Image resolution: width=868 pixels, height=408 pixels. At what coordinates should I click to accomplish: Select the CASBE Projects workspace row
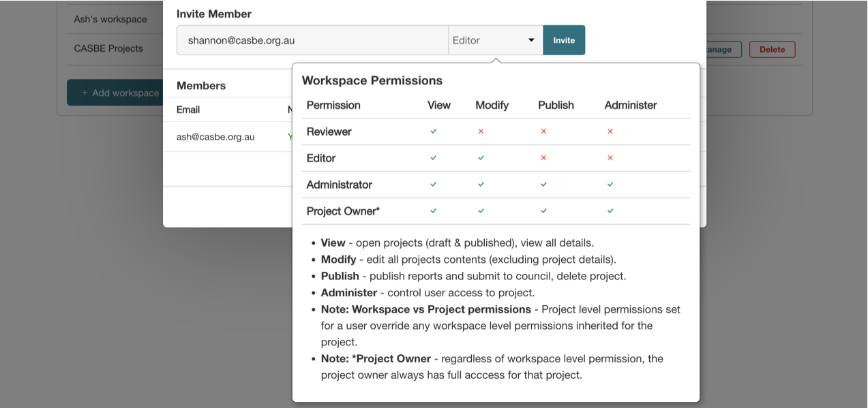(x=108, y=48)
